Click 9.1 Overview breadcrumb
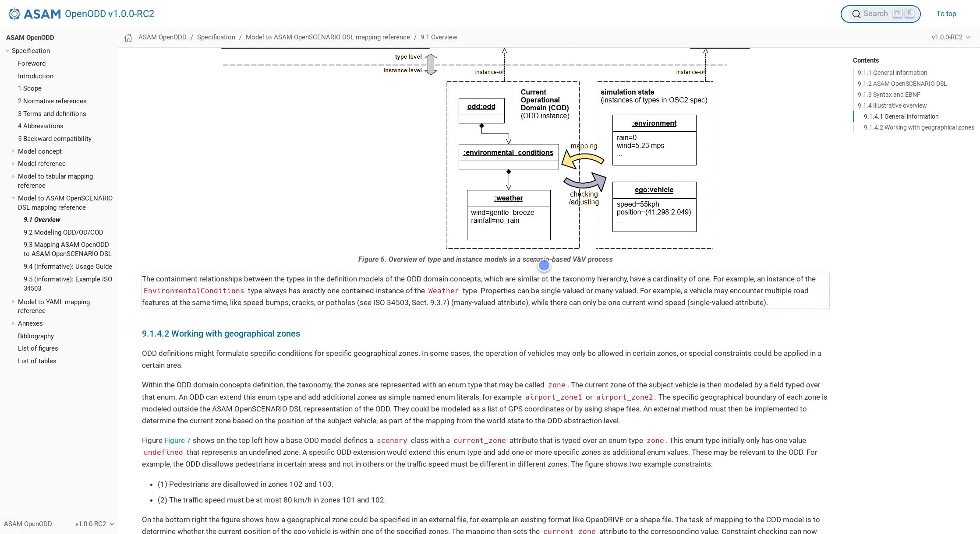This screenshot has height=534, width=980. [439, 37]
